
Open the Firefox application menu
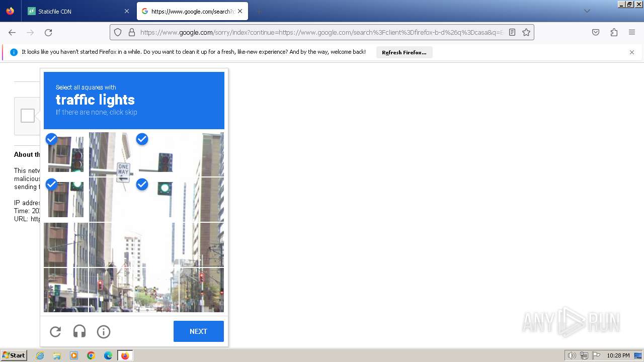click(x=632, y=32)
